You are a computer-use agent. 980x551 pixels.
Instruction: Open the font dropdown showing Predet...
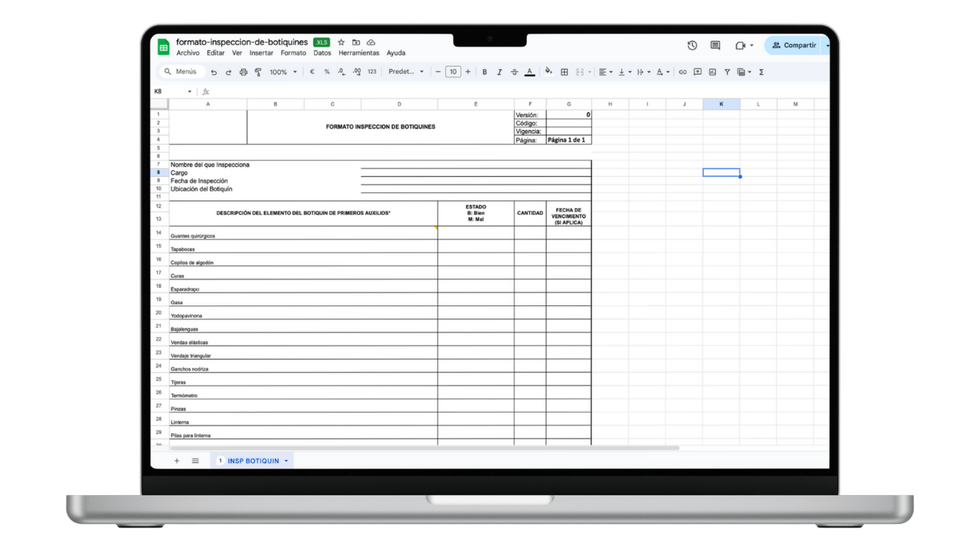(404, 71)
